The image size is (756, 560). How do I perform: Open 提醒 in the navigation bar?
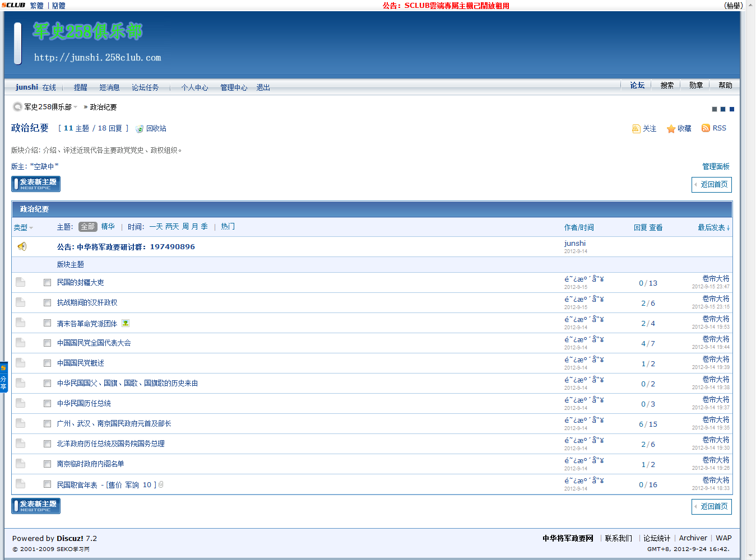pos(81,87)
